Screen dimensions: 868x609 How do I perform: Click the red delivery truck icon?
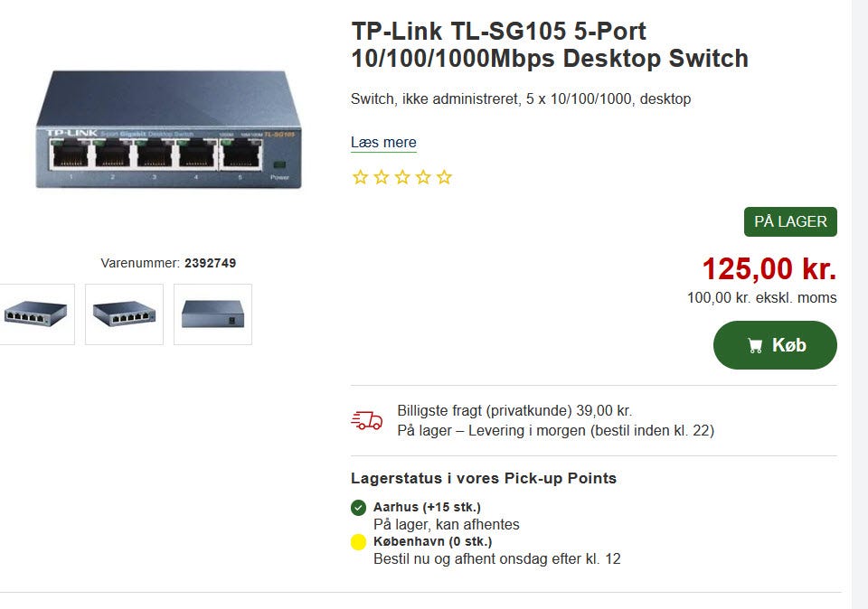point(366,420)
